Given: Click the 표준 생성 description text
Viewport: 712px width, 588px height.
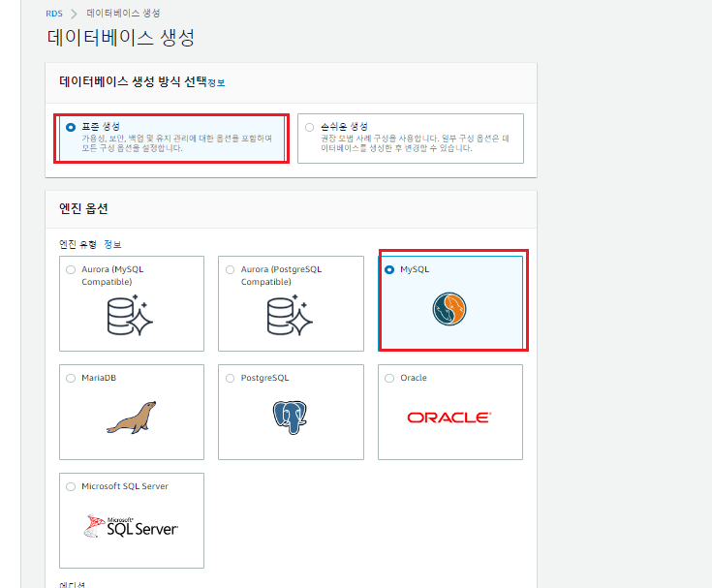Looking at the screenshot, I should coord(177,143).
